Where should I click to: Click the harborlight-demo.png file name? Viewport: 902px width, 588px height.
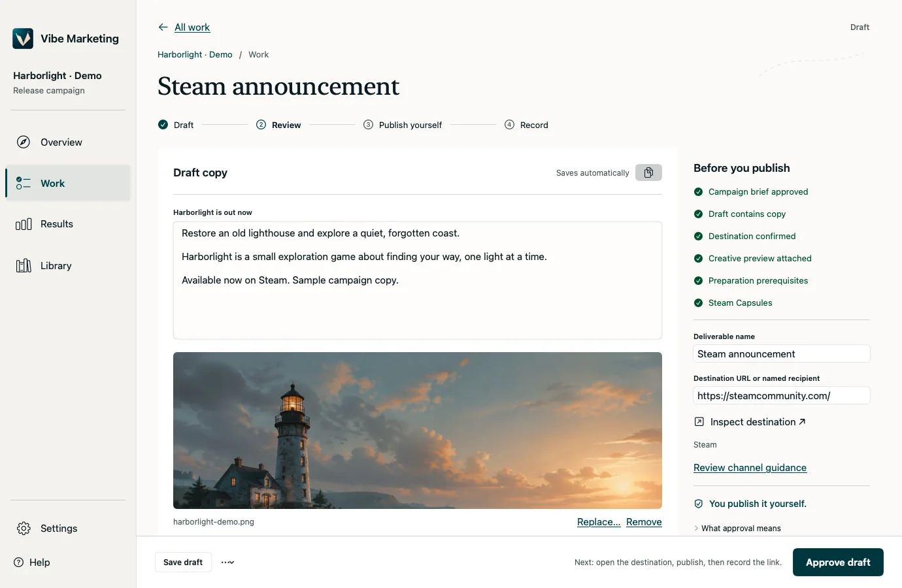[214, 521]
